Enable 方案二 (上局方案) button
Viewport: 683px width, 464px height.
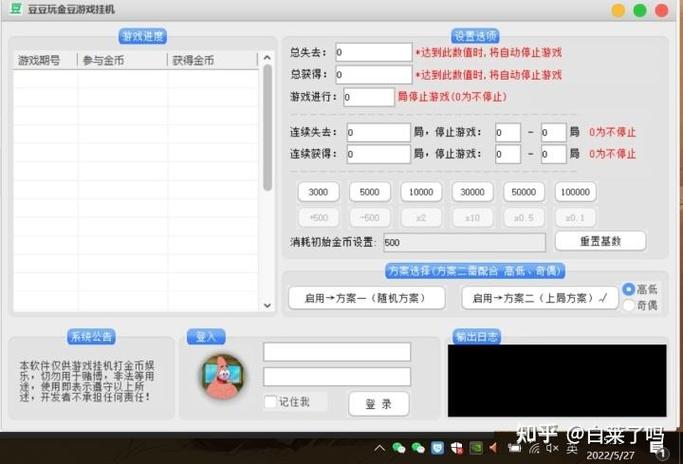(540, 298)
